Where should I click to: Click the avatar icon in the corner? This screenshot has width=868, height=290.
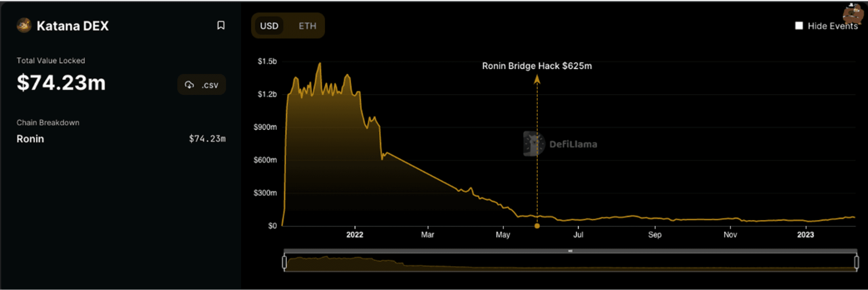[853, 14]
